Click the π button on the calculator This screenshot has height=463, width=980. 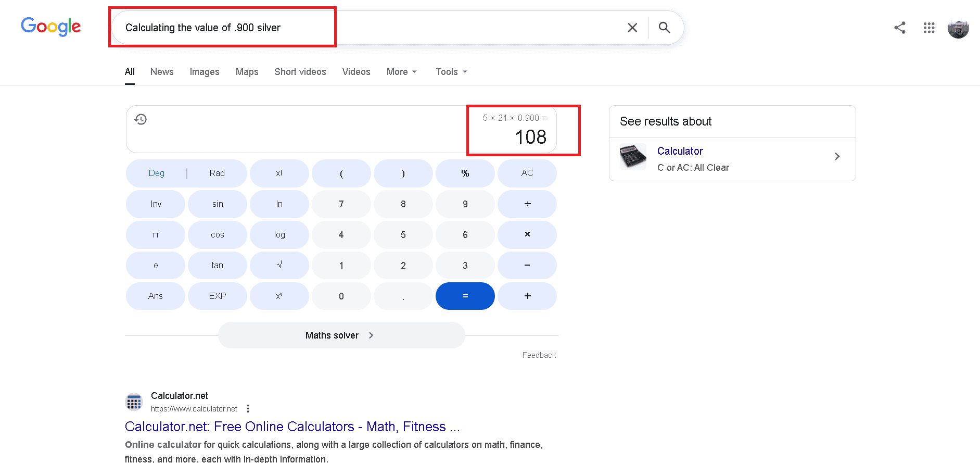tap(155, 234)
